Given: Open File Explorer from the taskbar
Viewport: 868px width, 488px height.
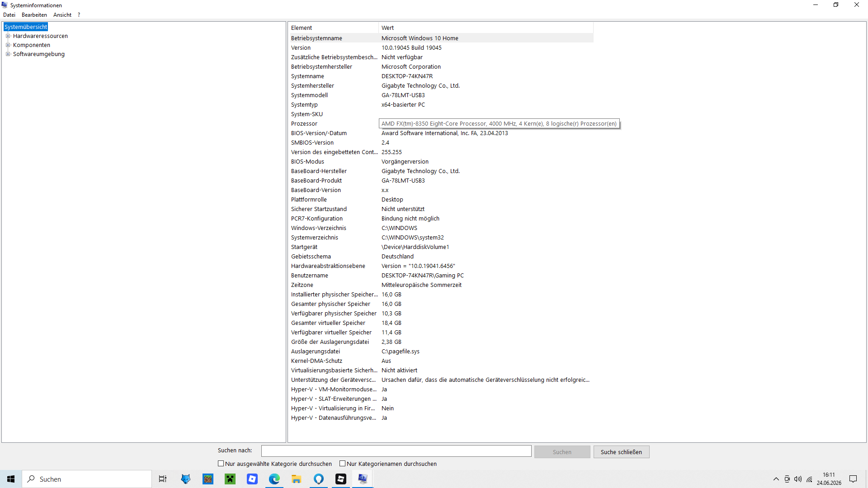Looking at the screenshot, I should [x=297, y=479].
